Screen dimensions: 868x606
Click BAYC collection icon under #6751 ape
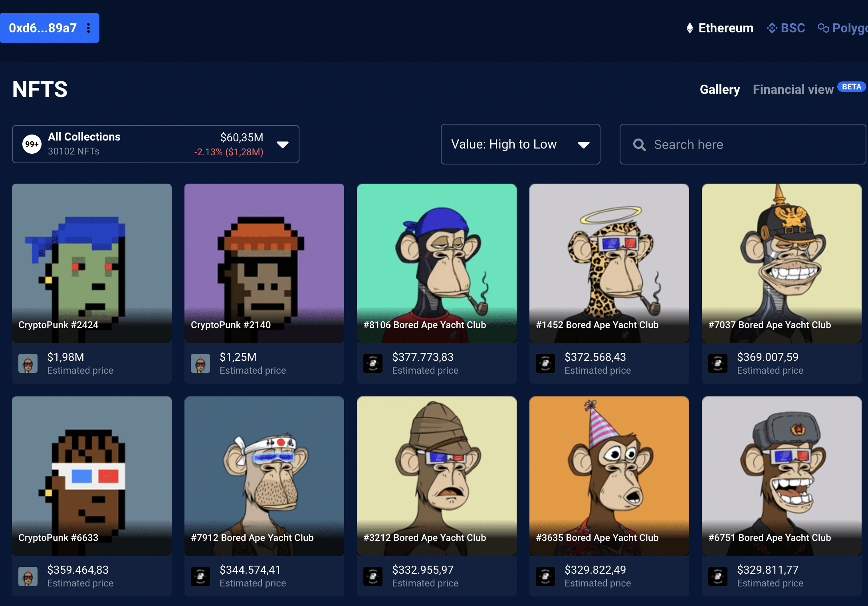718,576
